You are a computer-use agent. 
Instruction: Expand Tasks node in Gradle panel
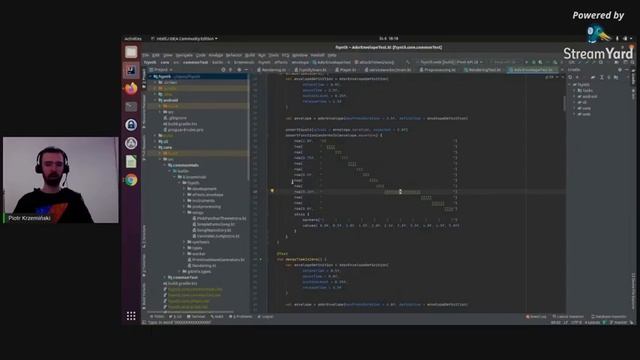click(x=575, y=91)
